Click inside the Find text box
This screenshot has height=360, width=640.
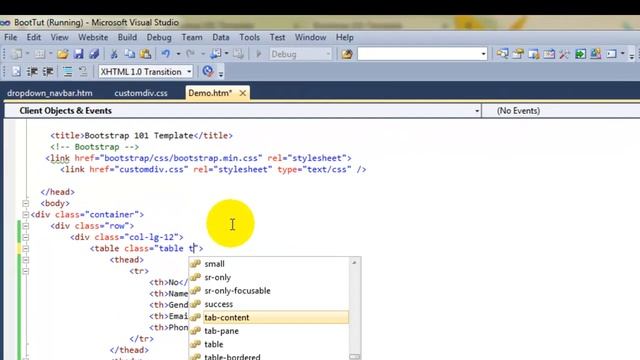point(418,54)
